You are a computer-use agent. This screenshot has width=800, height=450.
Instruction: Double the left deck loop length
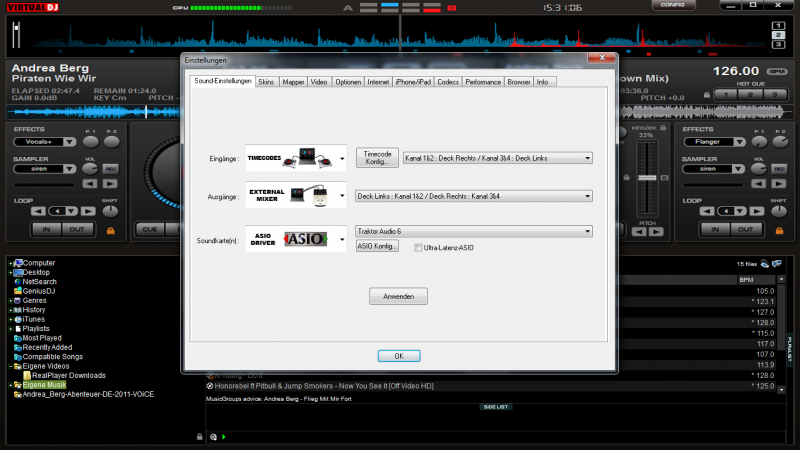pyautogui.click(x=88, y=211)
